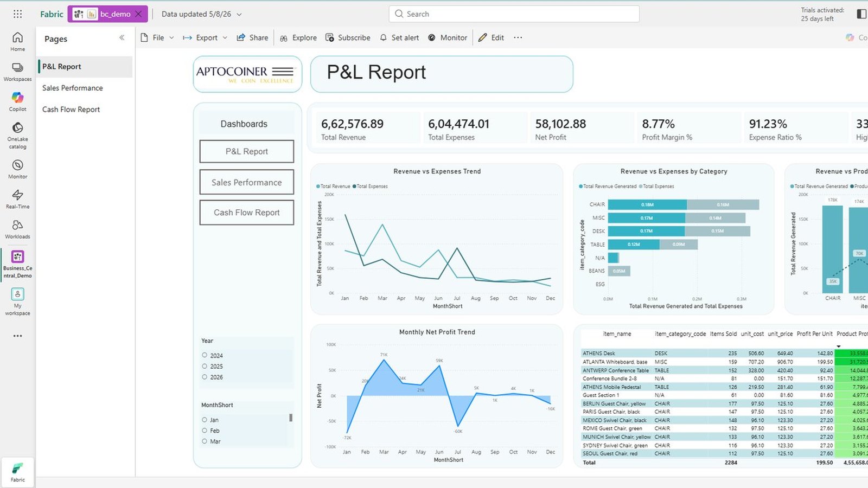Show more sidebar options (ellipsis)

click(17, 336)
